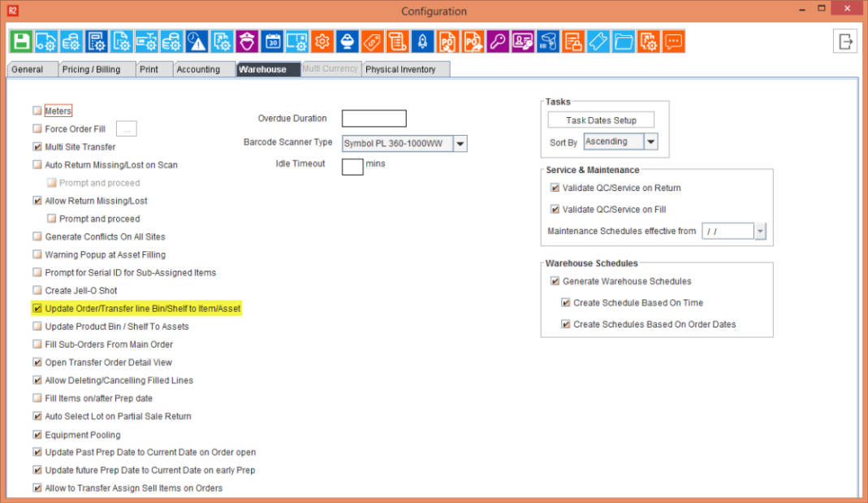Open the blue folder icon
Screen dimensions: 868x503
tap(624, 41)
